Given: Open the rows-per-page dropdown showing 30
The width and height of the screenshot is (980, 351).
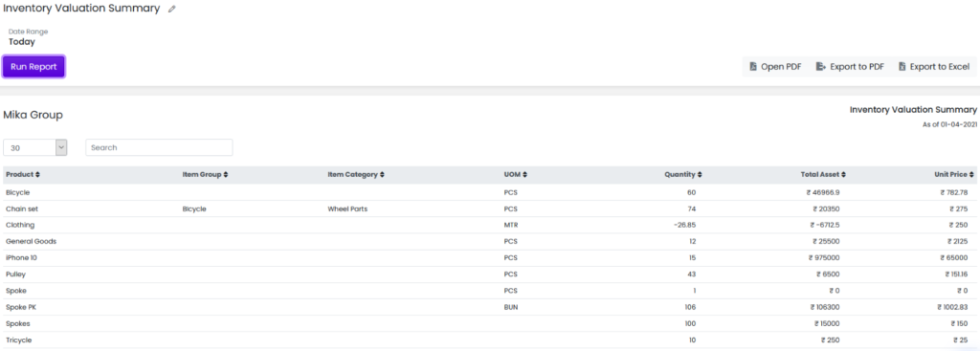Looking at the screenshot, I should point(35,148).
